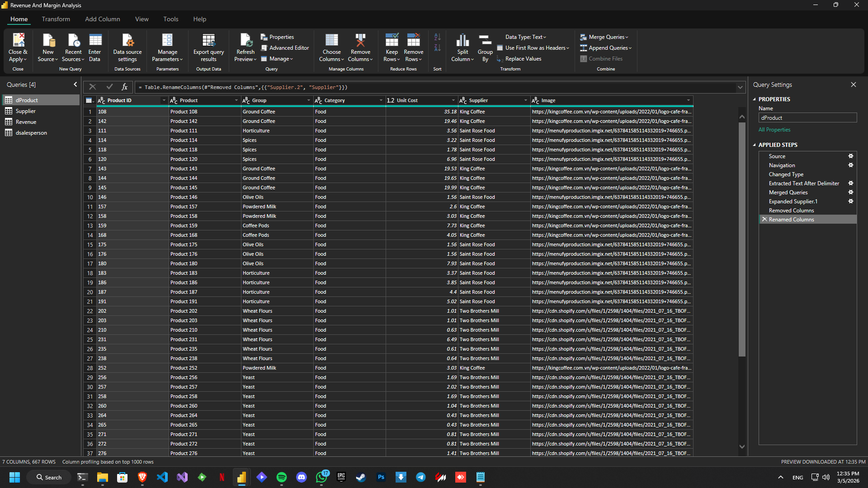Select the Revenue query in Queries pane
The height and width of the screenshot is (488, 868).
point(25,122)
